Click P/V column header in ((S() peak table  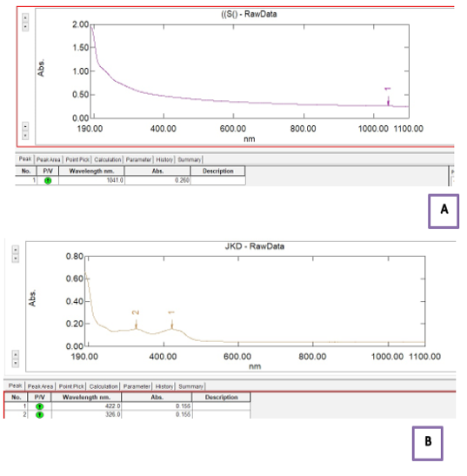48,171
